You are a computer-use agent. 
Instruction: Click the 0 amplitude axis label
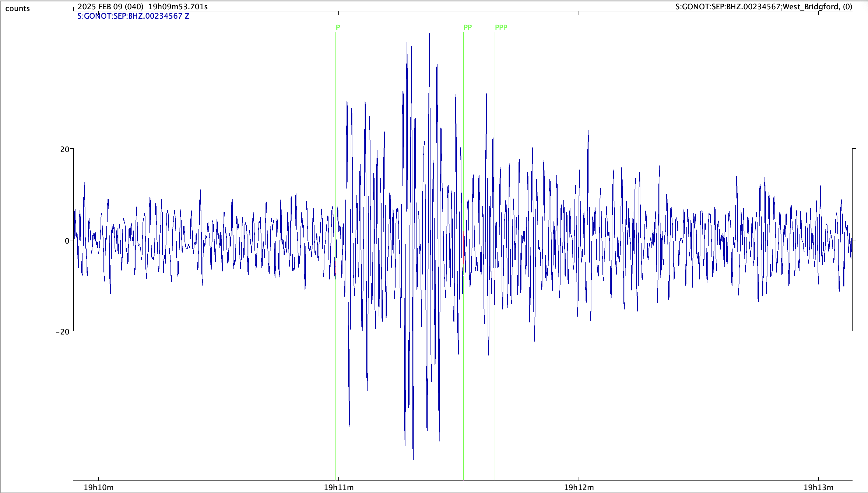pos(67,241)
